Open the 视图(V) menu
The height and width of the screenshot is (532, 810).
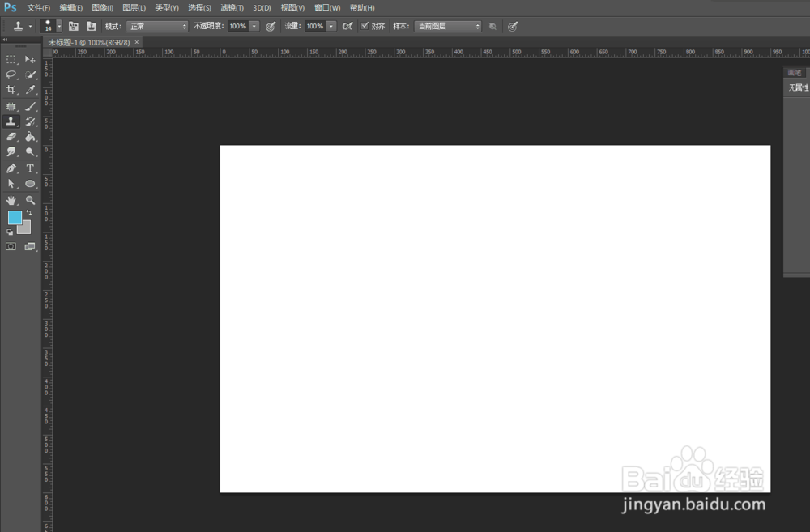[x=292, y=8]
